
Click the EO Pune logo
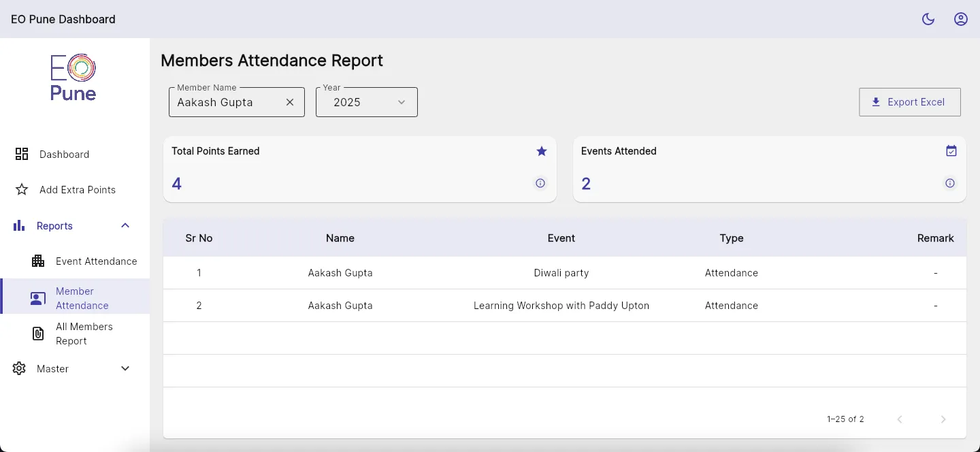[x=73, y=78]
